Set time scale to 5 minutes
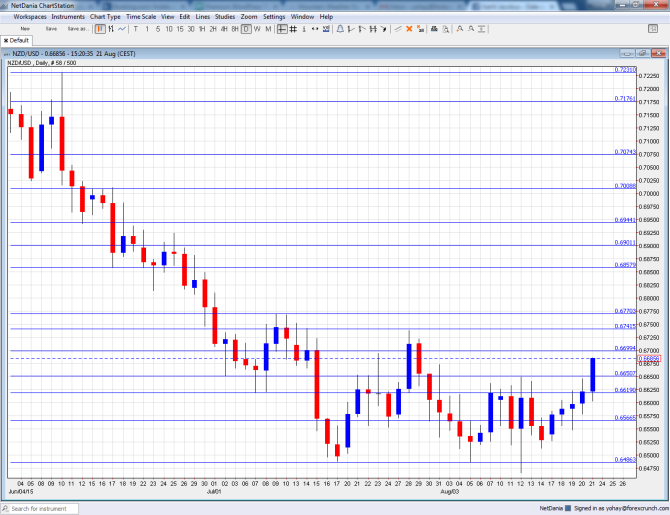The image size is (670, 515). coord(158,29)
